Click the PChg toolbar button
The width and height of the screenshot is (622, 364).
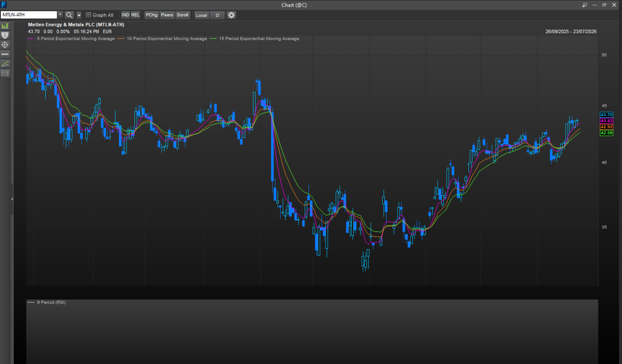tap(151, 15)
